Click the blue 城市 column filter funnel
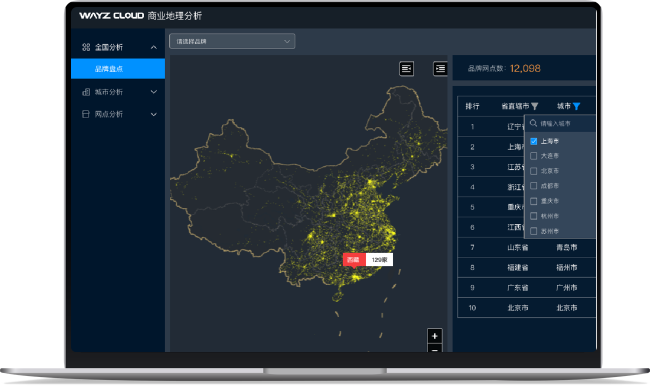The height and width of the screenshot is (386, 650). click(x=576, y=107)
